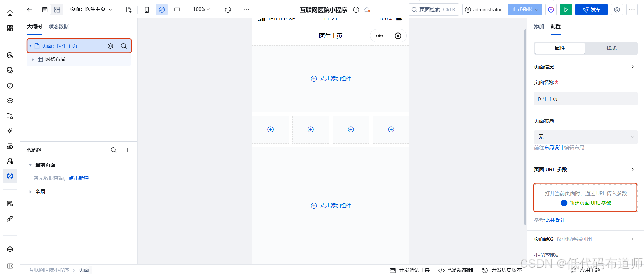Screen dimensions: 644x274
Task: Switch to the 大纲树 tab
Action: point(34,26)
